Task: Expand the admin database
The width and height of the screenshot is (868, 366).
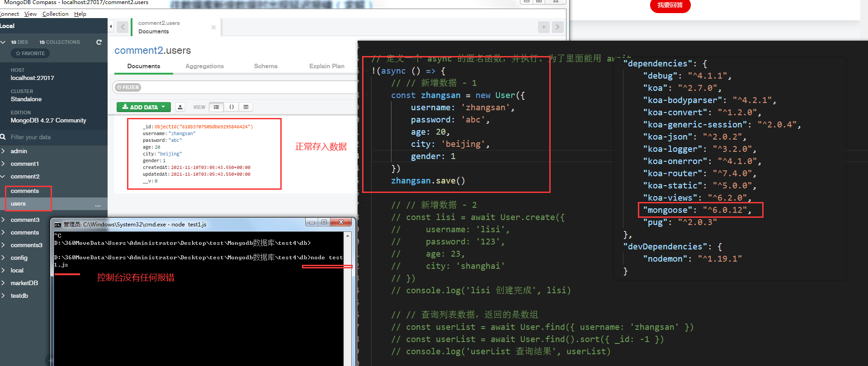Action: coord(3,151)
